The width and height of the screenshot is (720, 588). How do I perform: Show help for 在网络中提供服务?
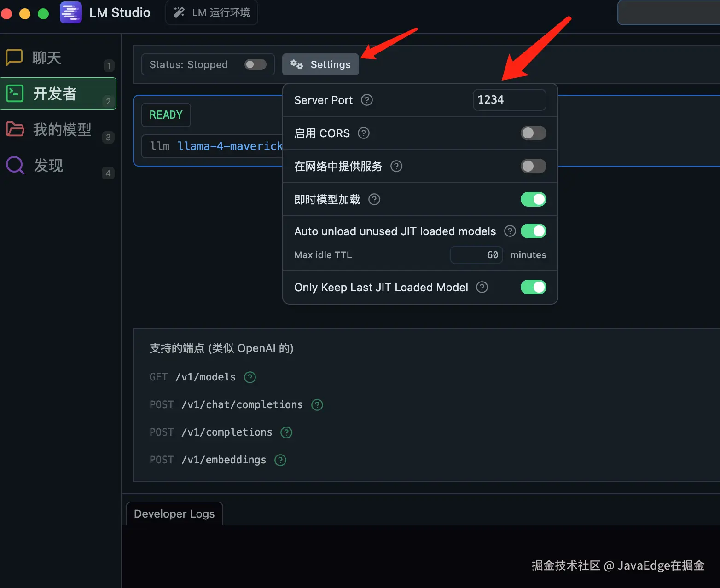pos(396,166)
